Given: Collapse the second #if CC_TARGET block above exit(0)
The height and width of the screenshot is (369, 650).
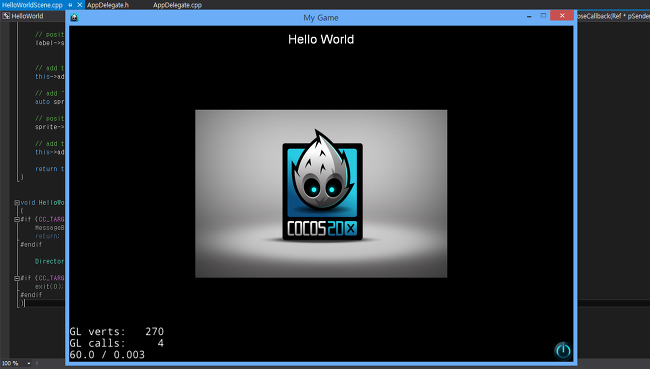Looking at the screenshot, I should [17, 278].
